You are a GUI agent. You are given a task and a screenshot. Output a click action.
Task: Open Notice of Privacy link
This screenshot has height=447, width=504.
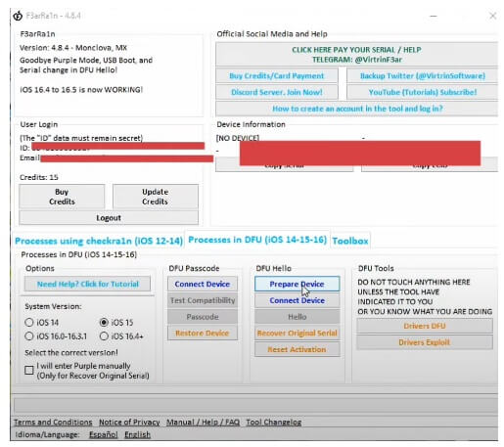pos(129,423)
